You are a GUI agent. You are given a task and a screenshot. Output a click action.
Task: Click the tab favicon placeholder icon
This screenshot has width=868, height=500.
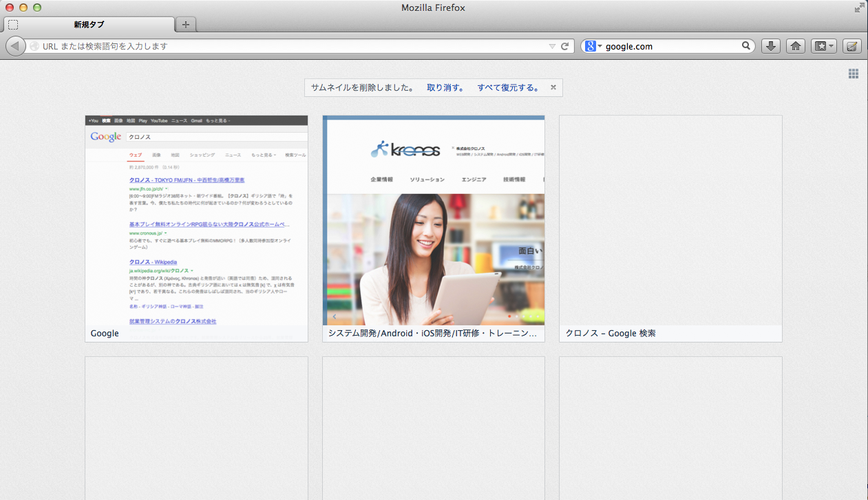click(13, 25)
